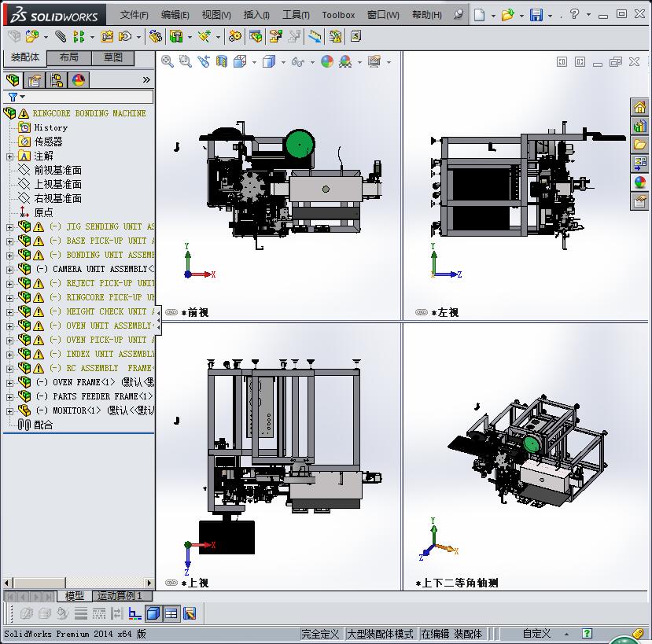Select the 模型 tab at bottom
Image resolution: width=652 pixels, height=644 pixels.
[75, 596]
